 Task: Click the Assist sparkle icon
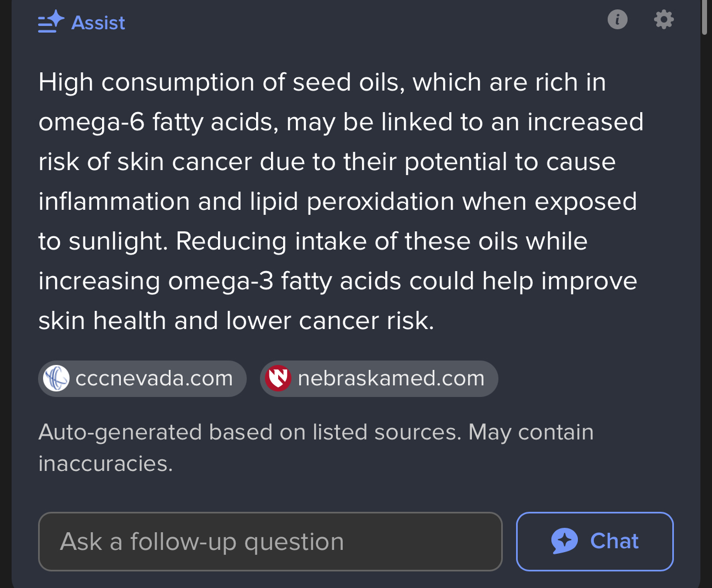coord(51,22)
